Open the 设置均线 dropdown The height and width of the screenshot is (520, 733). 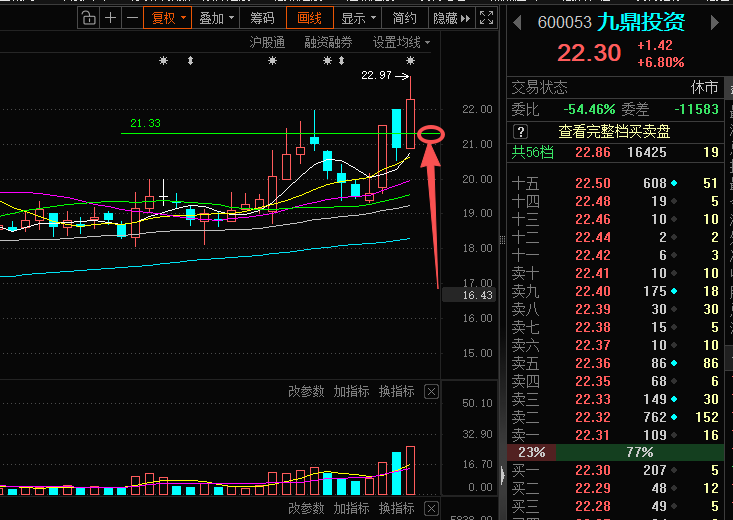(401, 43)
